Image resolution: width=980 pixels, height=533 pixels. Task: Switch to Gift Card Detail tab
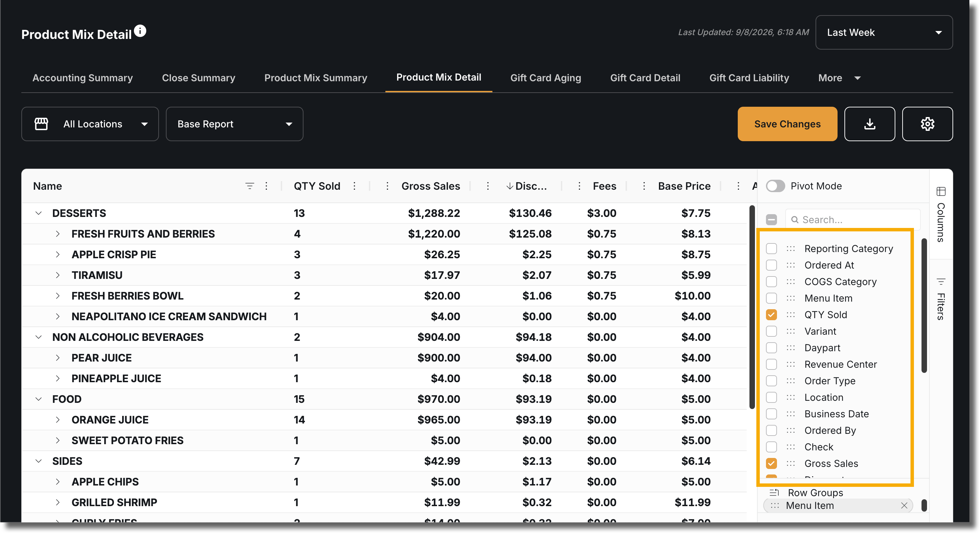click(645, 78)
